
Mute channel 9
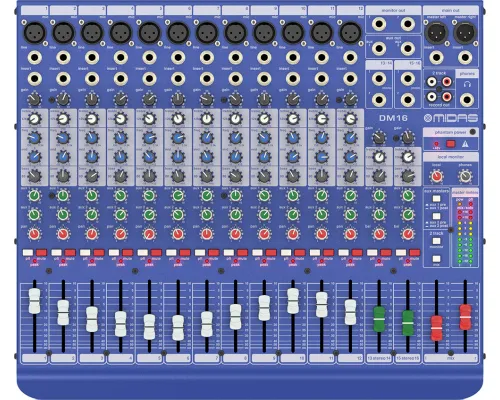point(271,252)
